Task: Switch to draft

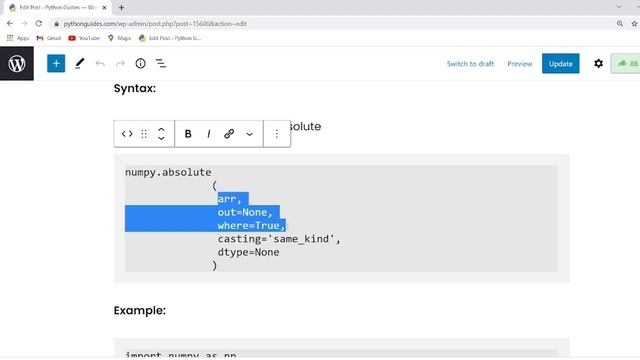Action: [x=470, y=64]
